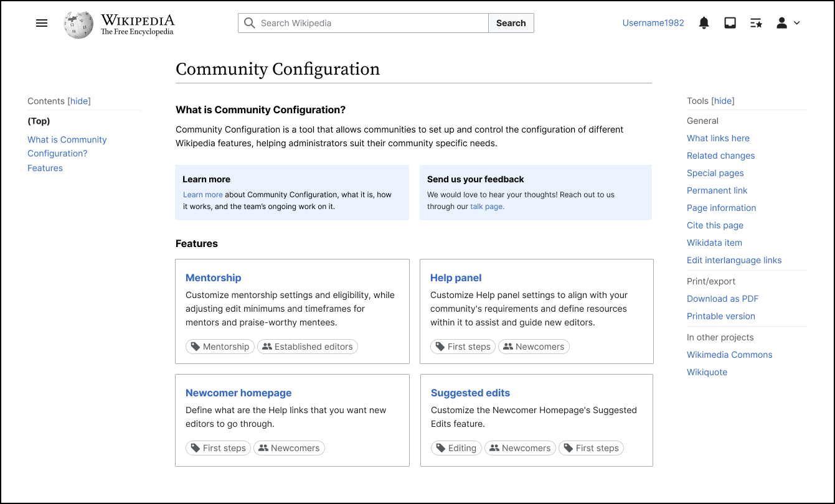Click First steps tag in Newcomer homepage card
The width and height of the screenshot is (835, 504).
click(218, 448)
